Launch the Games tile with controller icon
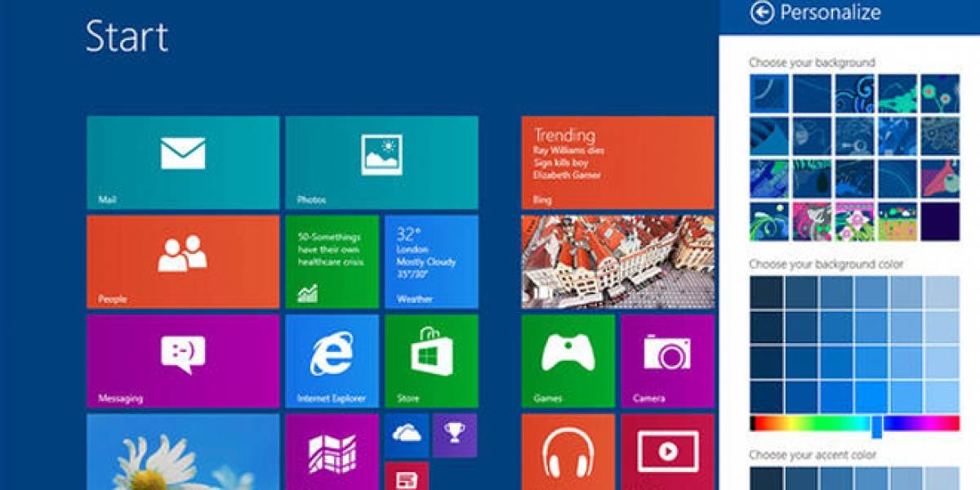This screenshot has width=980, height=490. pos(568,362)
